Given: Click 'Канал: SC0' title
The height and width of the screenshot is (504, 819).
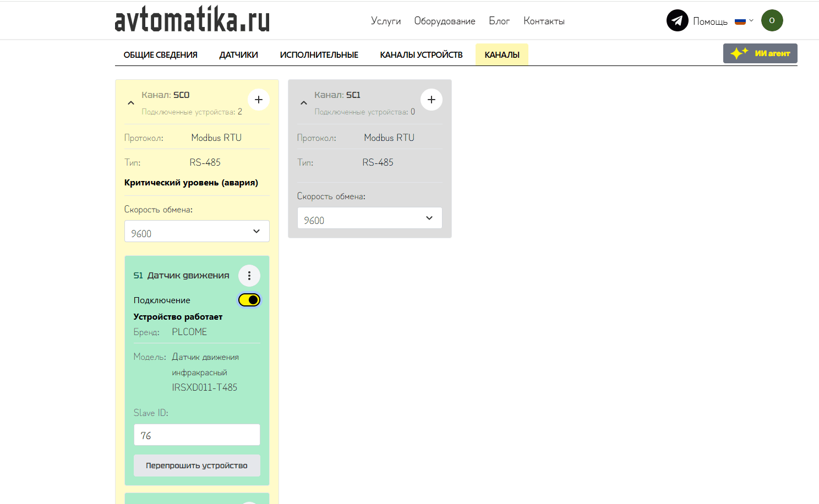Looking at the screenshot, I should (166, 95).
